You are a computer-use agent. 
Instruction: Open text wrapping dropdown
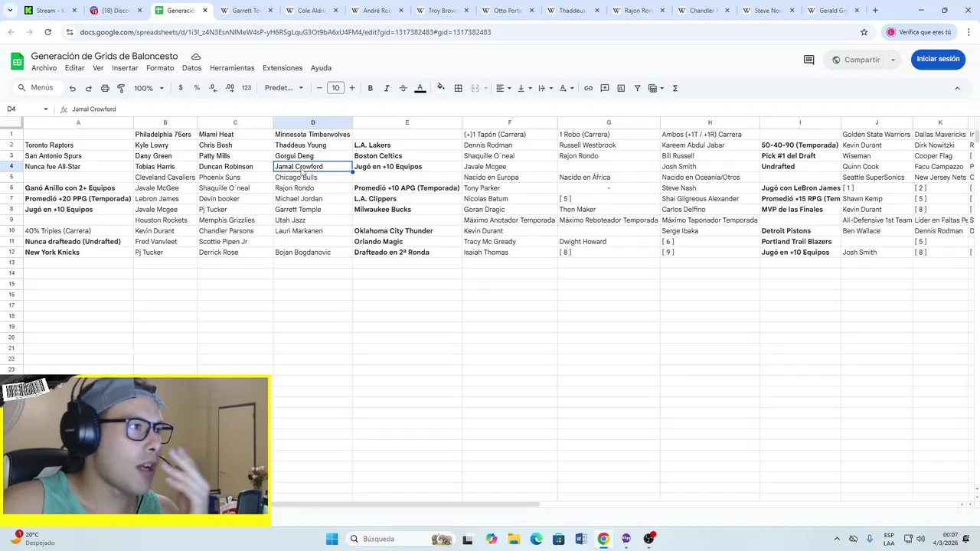[545, 88]
